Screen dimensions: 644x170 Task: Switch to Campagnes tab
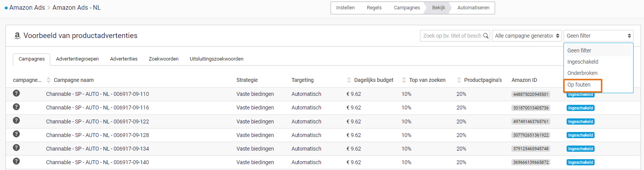click(31, 59)
